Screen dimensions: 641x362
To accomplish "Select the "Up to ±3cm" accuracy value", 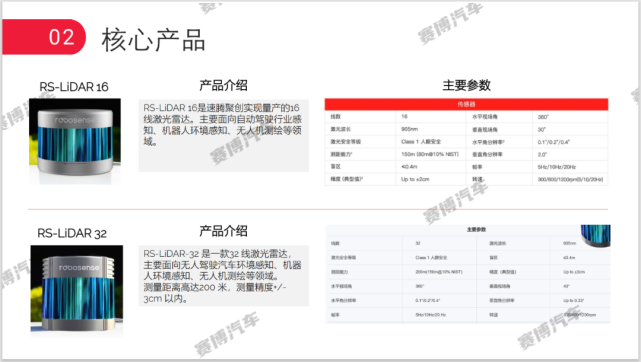I will point(574,272).
